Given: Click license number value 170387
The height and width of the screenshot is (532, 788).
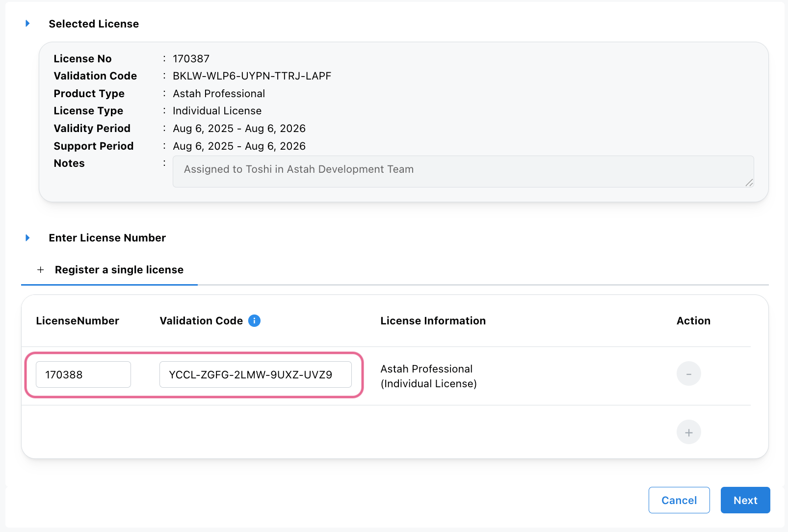Looking at the screenshot, I should [191, 59].
